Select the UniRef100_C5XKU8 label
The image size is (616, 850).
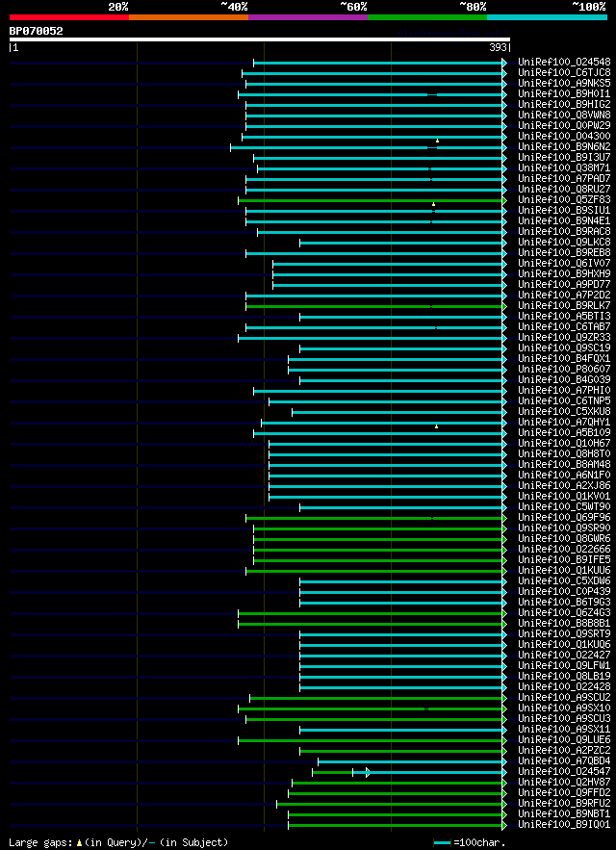[x=564, y=411]
